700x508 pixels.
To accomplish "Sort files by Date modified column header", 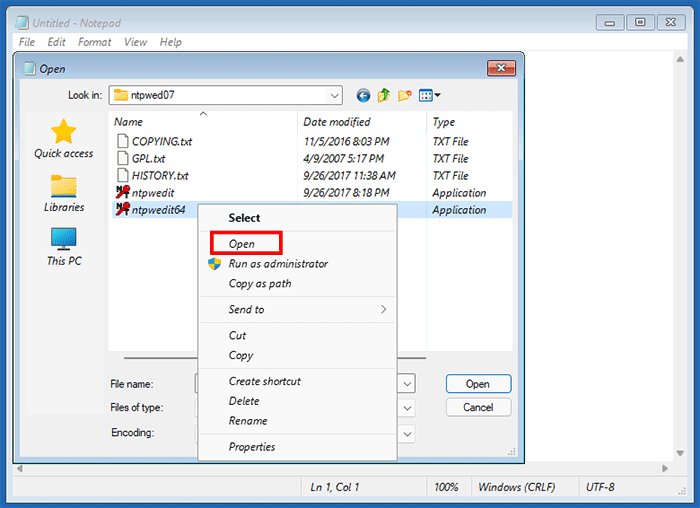I will point(362,121).
